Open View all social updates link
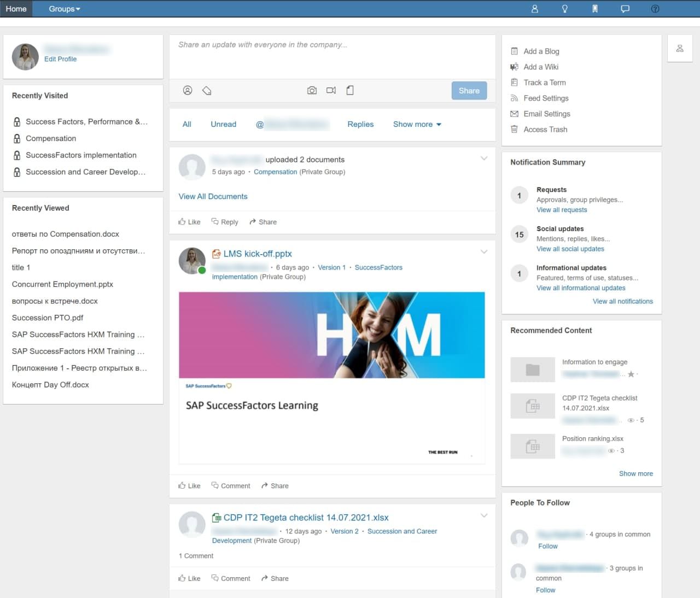Image resolution: width=700 pixels, height=598 pixels. 570,249
